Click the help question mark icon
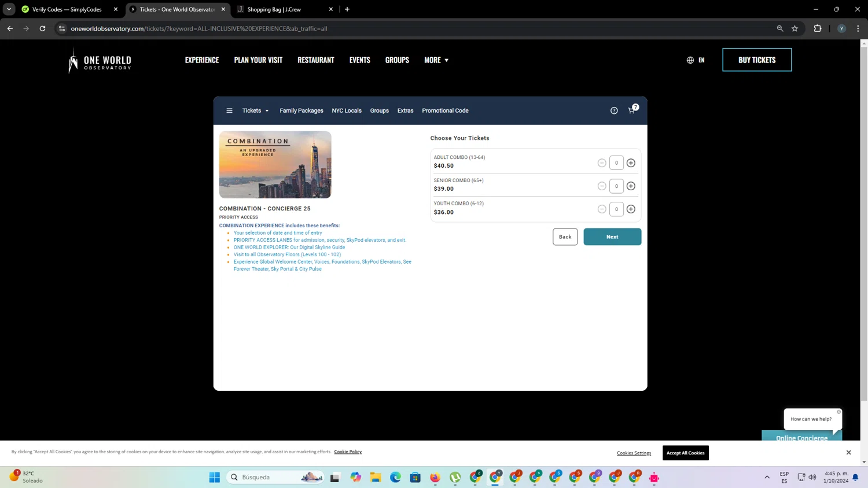Viewport: 868px width, 488px height. 614,110
